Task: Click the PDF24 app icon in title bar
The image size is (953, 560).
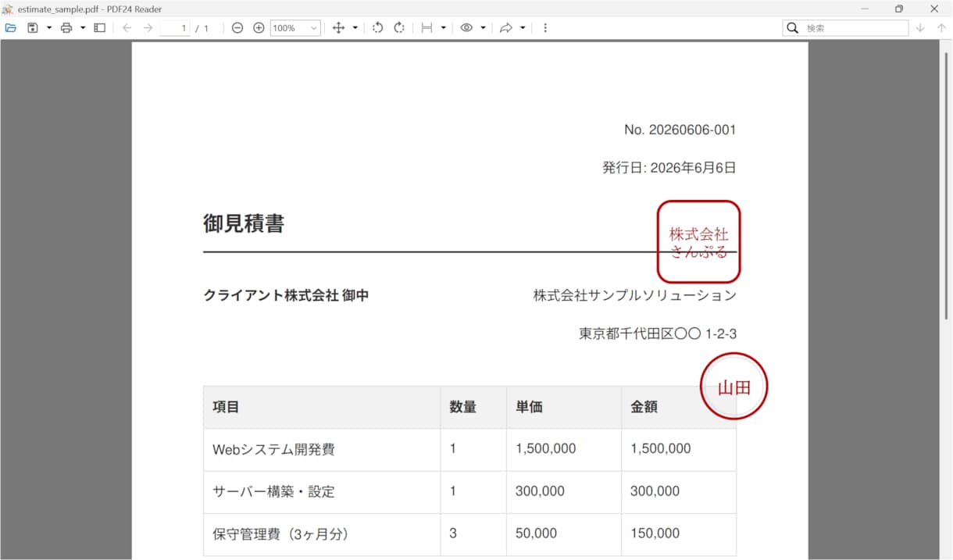Action: click(x=8, y=9)
